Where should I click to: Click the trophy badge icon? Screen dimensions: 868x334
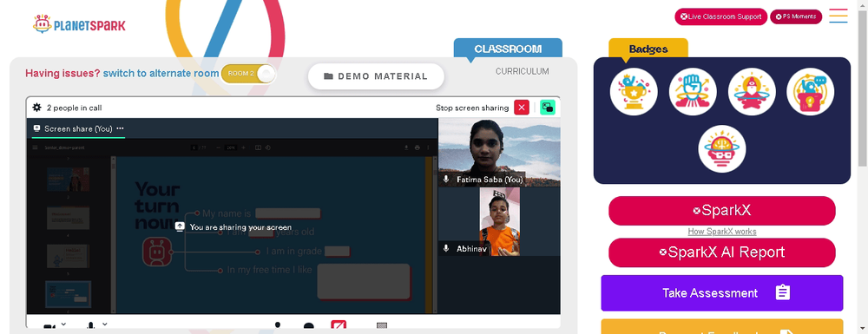(x=634, y=92)
